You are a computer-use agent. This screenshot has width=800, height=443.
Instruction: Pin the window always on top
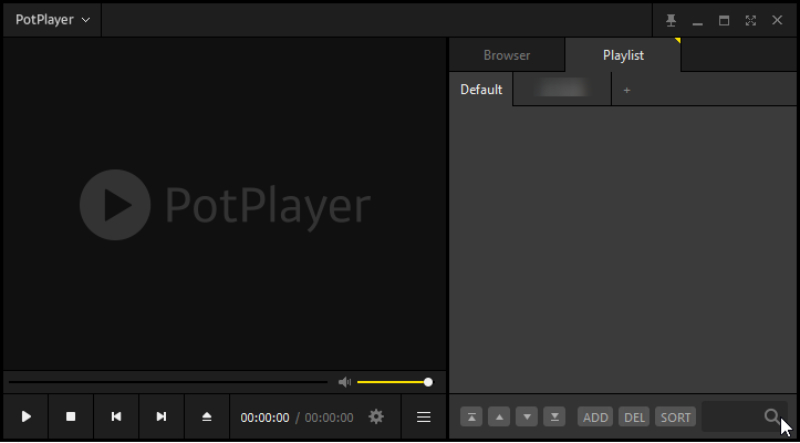pos(671,20)
